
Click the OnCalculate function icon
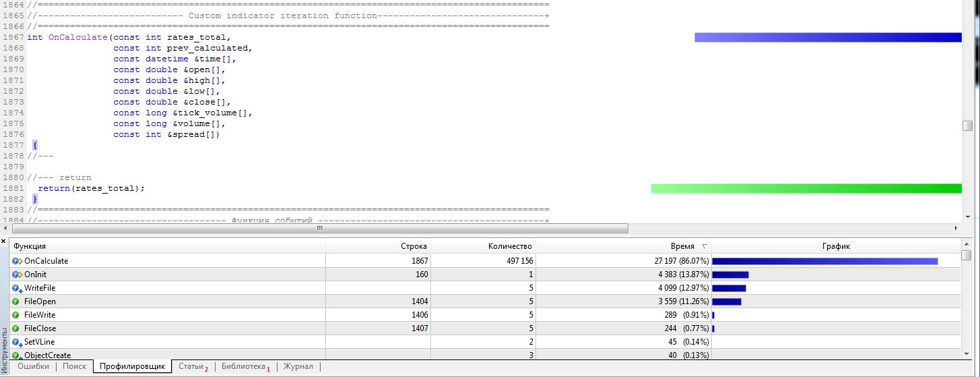pyautogui.click(x=17, y=261)
